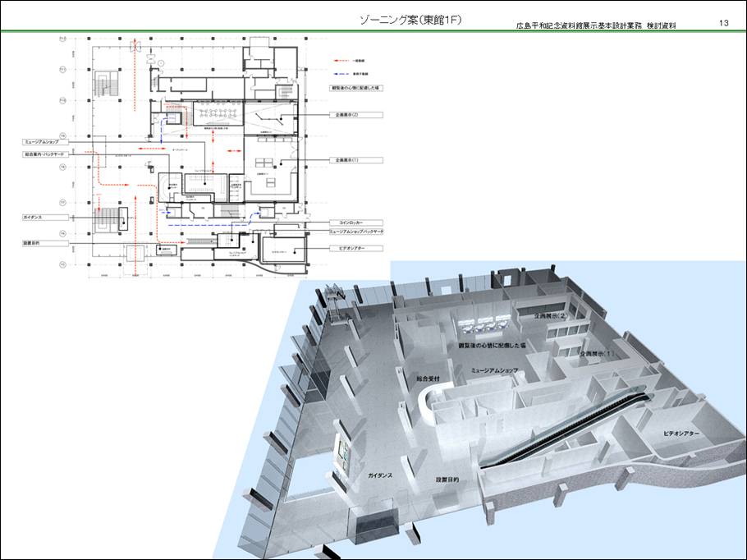Click boxed 'ガイダンス' callout beside the floor plan

tap(46, 218)
